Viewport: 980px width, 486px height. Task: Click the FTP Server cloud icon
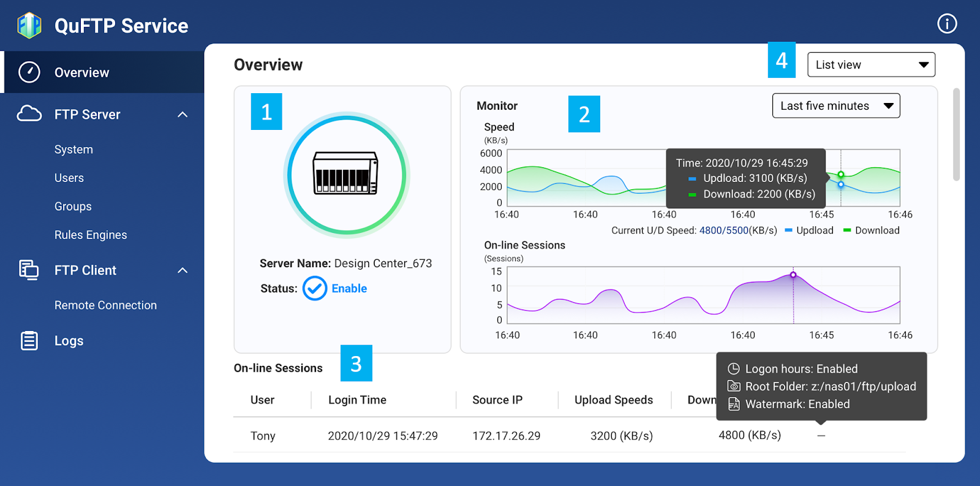29,114
